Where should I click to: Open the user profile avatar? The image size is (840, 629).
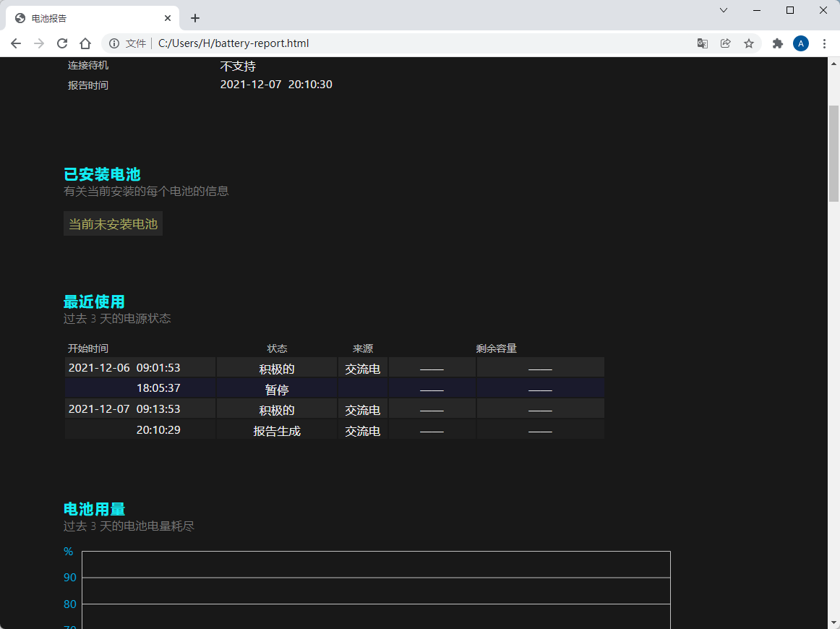[801, 43]
